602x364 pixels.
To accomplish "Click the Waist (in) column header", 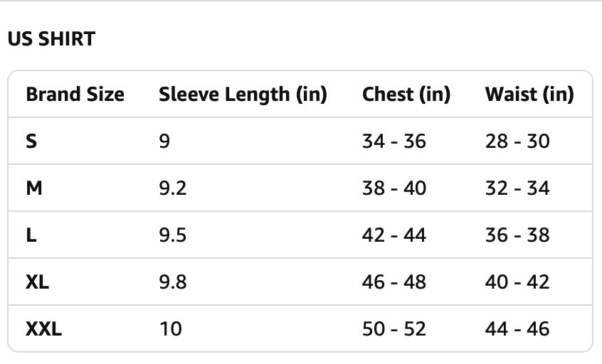I will pos(529,95).
